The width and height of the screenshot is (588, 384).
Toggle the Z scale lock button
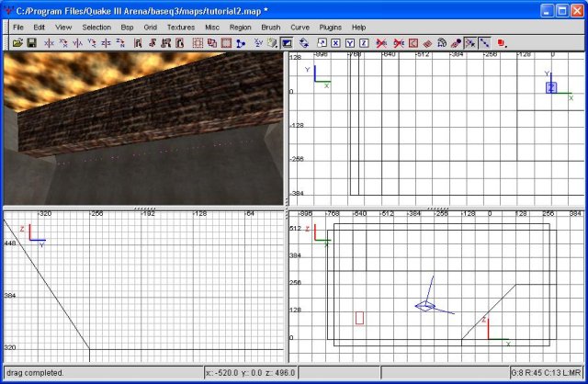pyautogui.click(x=364, y=43)
